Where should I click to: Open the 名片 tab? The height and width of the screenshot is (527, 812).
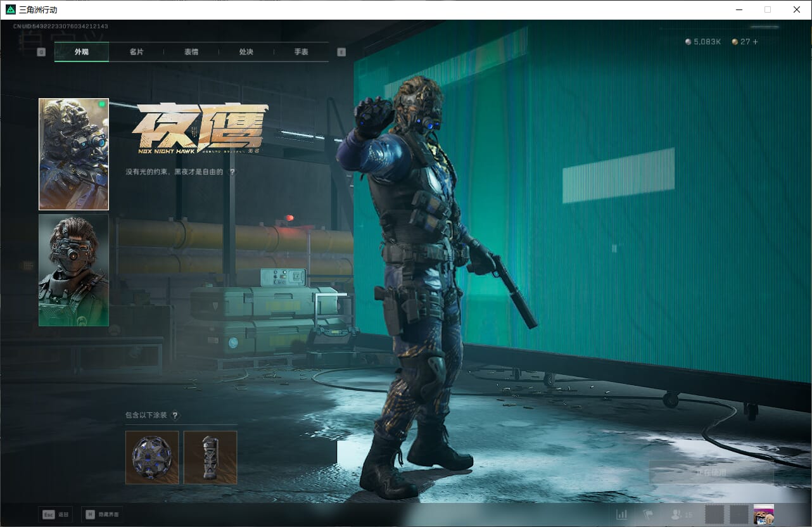[136, 52]
